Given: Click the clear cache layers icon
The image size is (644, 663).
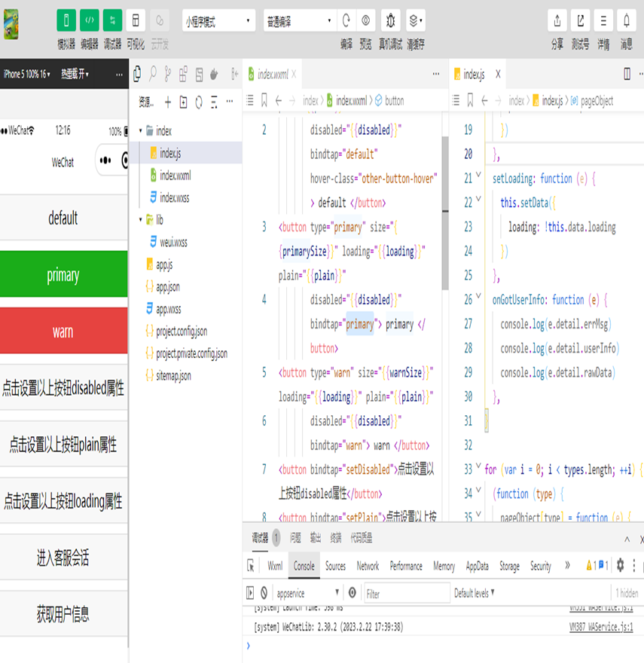Looking at the screenshot, I should [416, 20].
